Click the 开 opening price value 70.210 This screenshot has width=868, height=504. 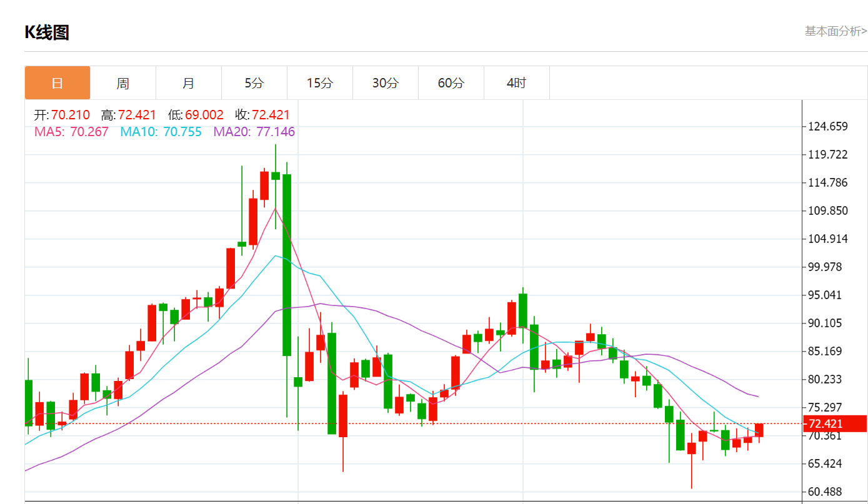pyautogui.click(x=70, y=115)
